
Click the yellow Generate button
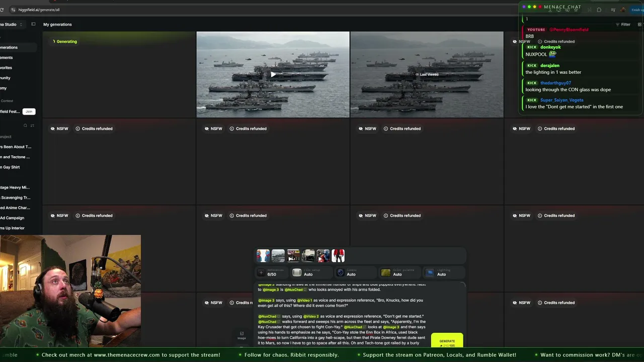click(x=447, y=341)
